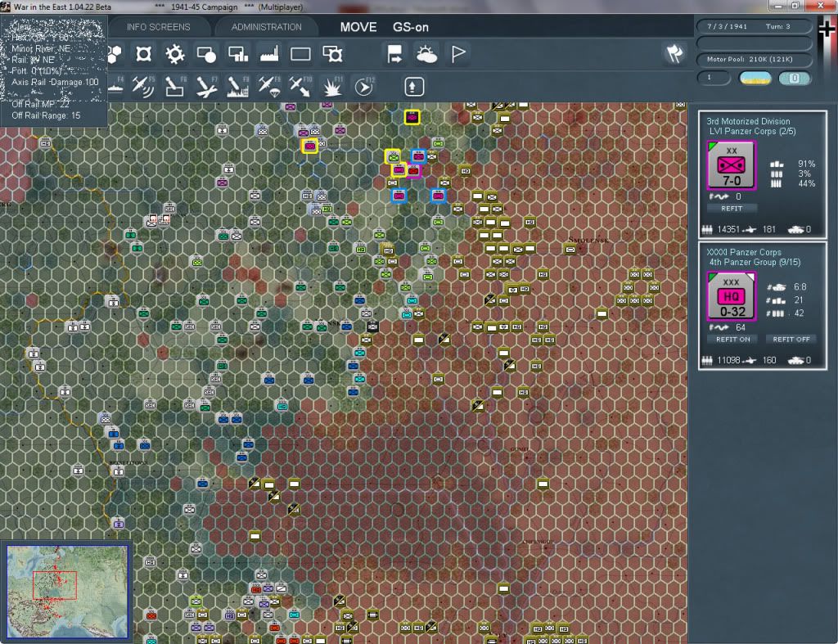Click the rectangle-with-fort toolbar icon
Image resolution: width=838 pixels, height=644 pixels.
(x=332, y=54)
